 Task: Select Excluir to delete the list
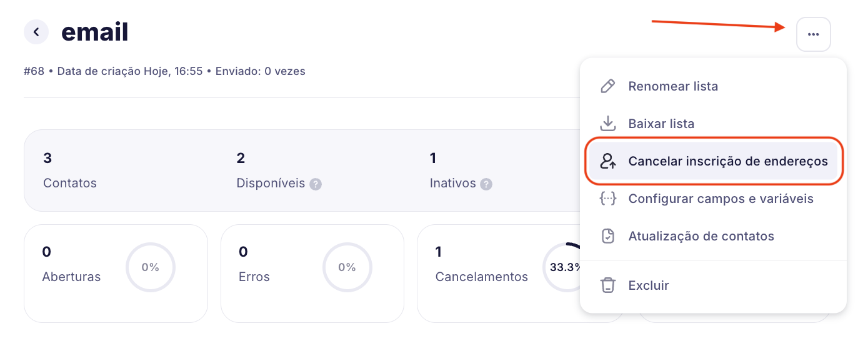coord(649,285)
